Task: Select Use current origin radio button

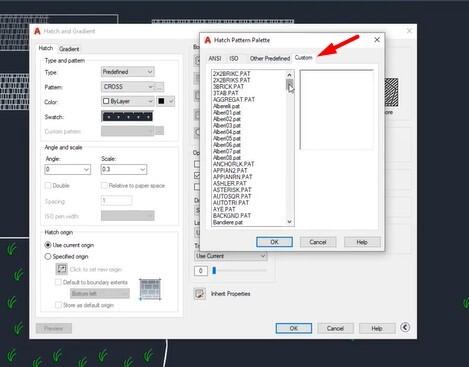Action: [48, 245]
